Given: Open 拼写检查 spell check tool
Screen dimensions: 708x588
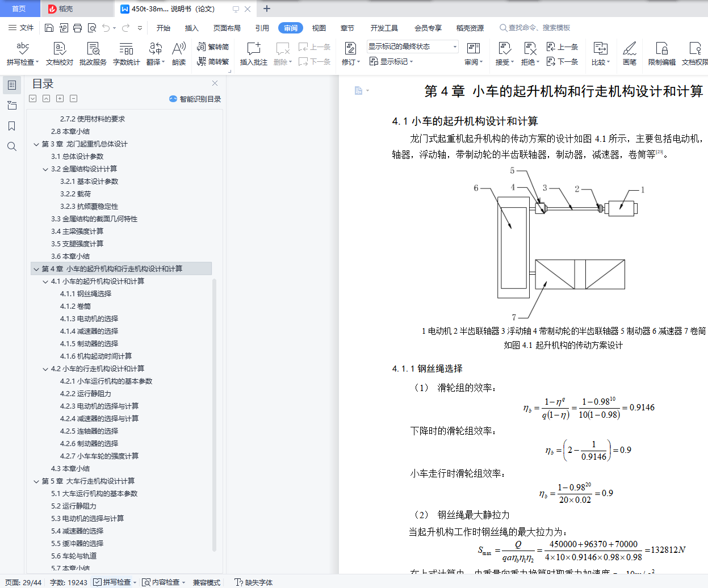Looking at the screenshot, I should [x=23, y=54].
